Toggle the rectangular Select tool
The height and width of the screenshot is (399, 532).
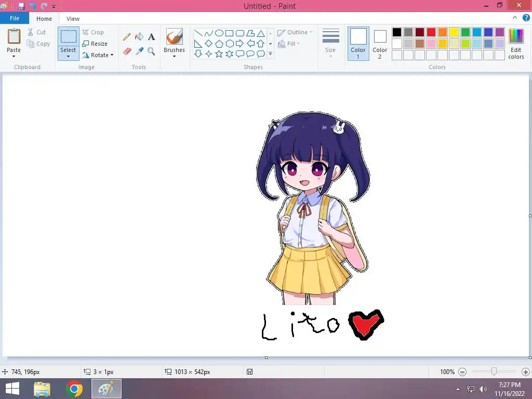pyautogui.click(x=68, y=36)
